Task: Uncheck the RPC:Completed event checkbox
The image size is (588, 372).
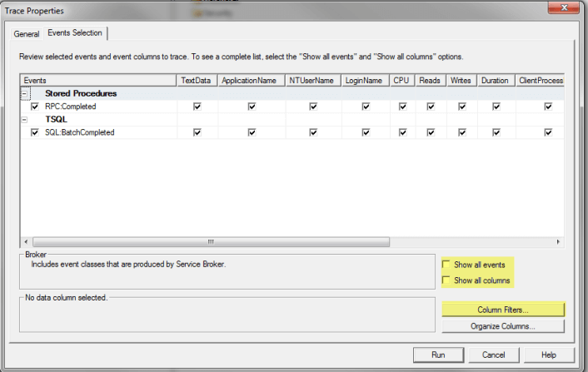Action: pos(35,107)
